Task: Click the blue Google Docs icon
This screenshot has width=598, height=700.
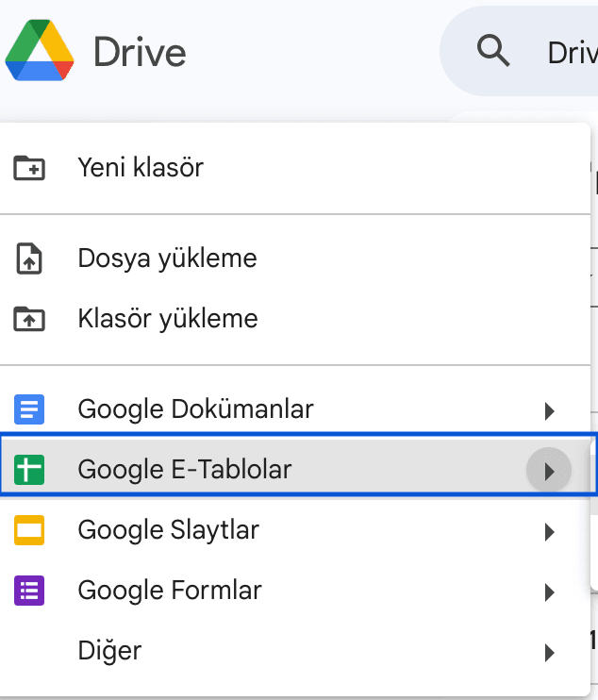Action: point(29,408)
